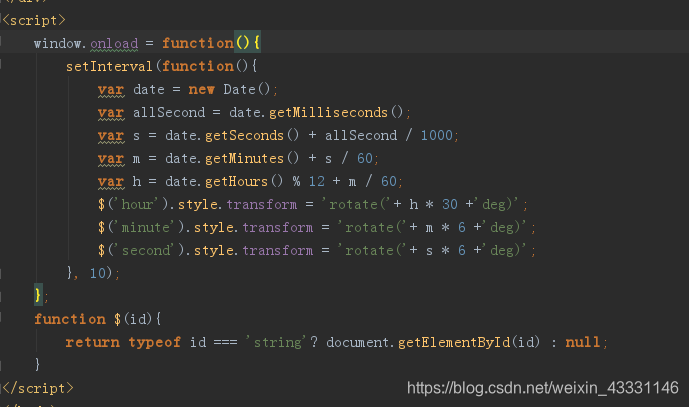This screenshot has height=407, width=689.
Task: Click the 'getHours' method
Action: point(236,181)
